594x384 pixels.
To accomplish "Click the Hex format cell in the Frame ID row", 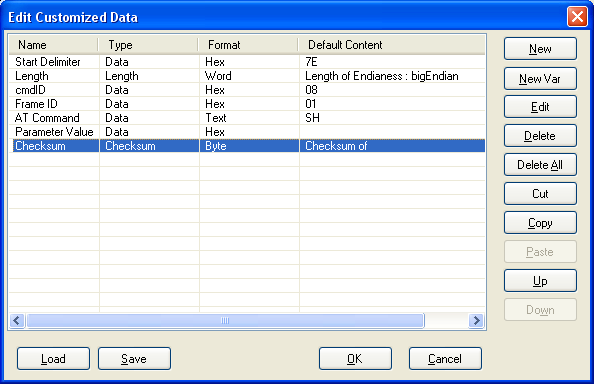I will coord(249,104).
